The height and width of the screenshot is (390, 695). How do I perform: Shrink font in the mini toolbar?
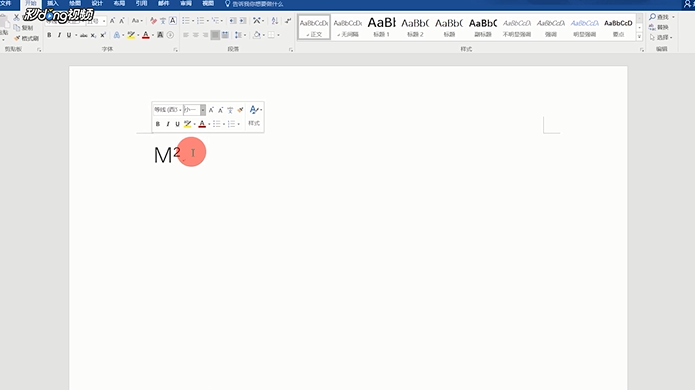tap(221, 110)
